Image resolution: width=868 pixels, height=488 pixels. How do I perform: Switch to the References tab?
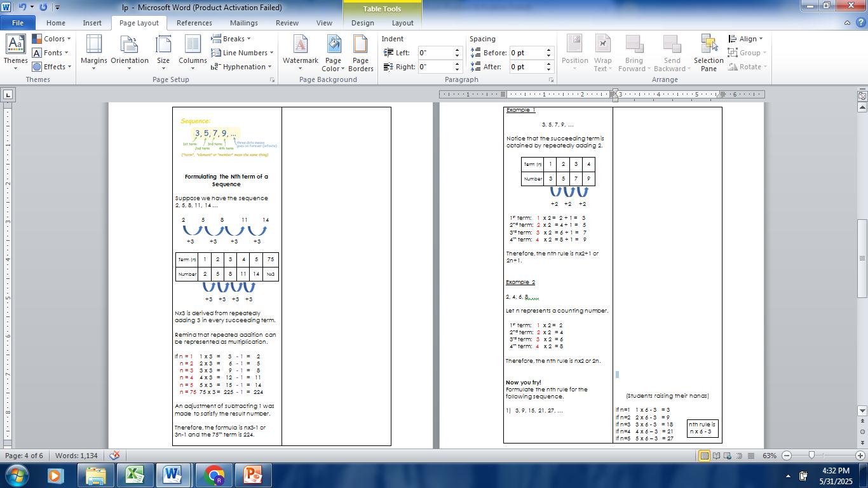pos(194,23)
